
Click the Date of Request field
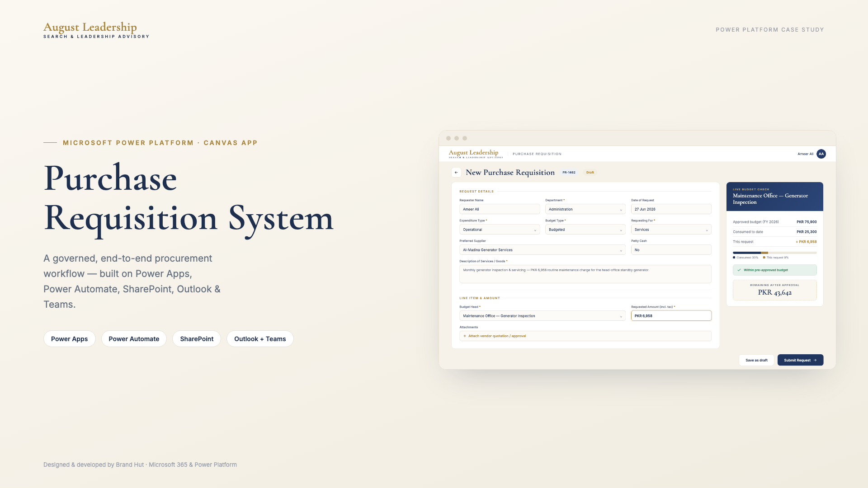pos(671,209)
